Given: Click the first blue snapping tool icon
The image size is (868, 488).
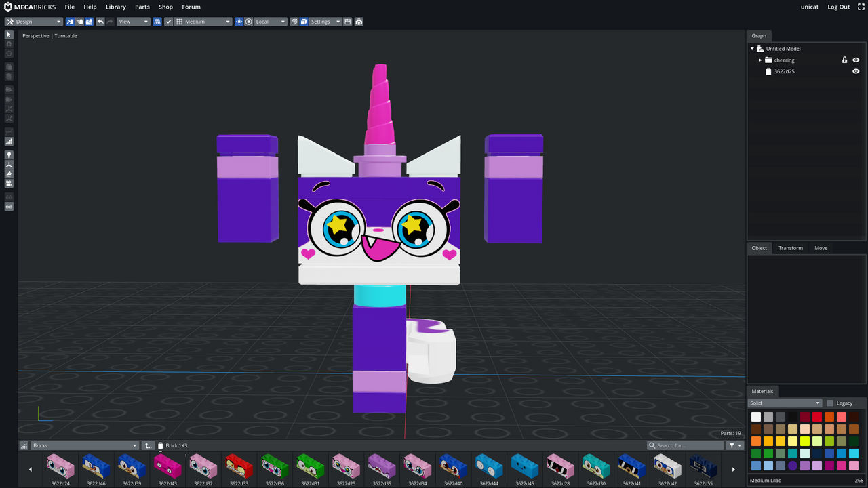Looking at the screenshot, I should [70, 22].
